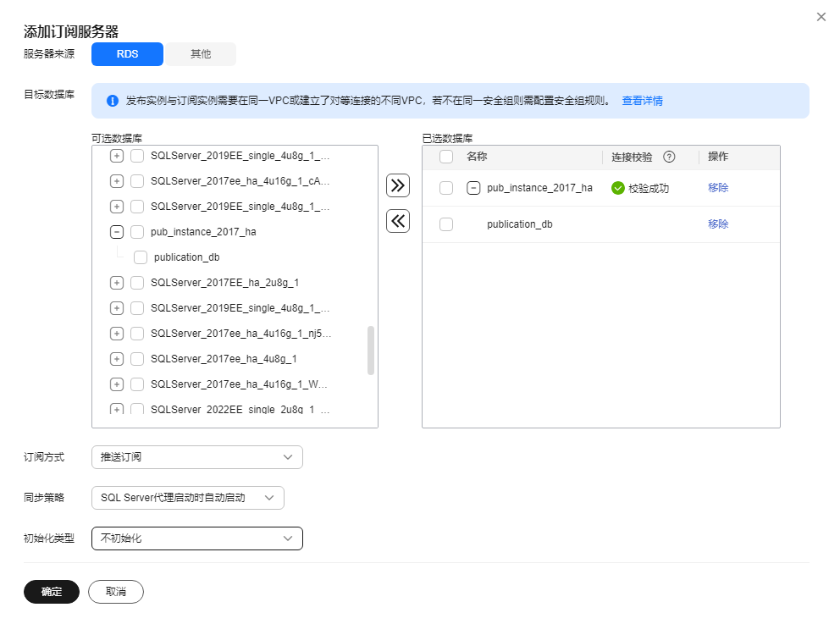Screen dimensions: 840x624
Task: Click the connection check help question icon
Action: pos(669,157)
